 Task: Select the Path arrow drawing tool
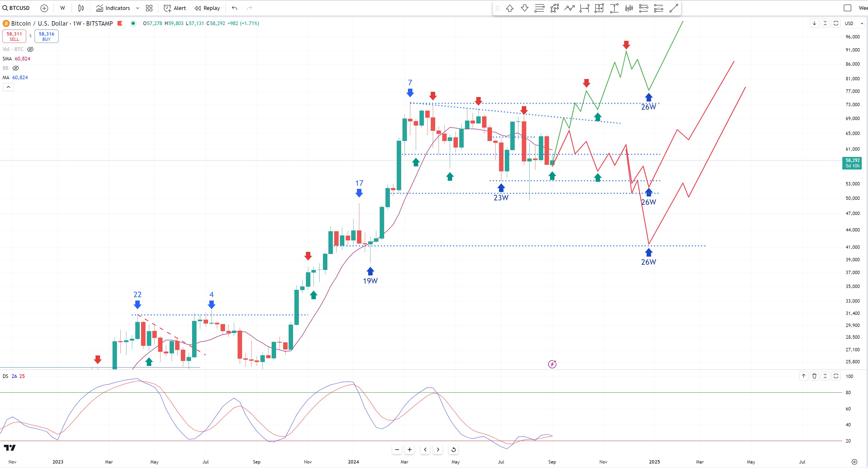pyautogui.click(x=569, y=8)
